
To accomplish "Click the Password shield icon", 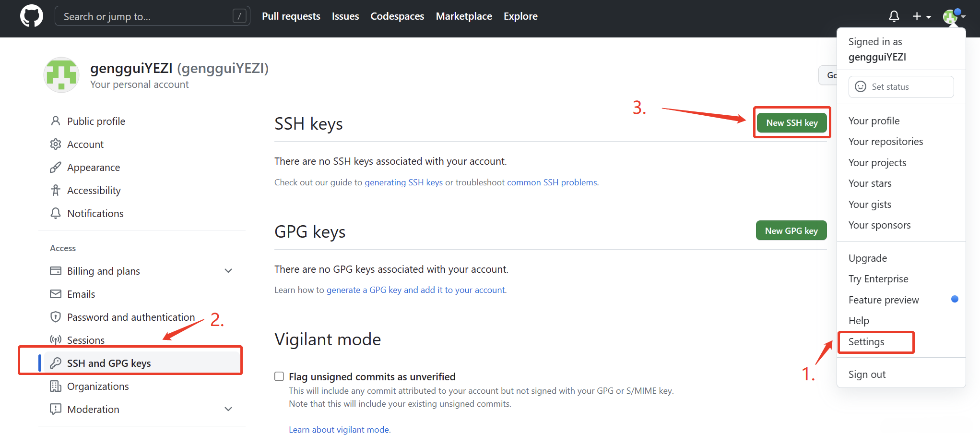I will [56, 317].
